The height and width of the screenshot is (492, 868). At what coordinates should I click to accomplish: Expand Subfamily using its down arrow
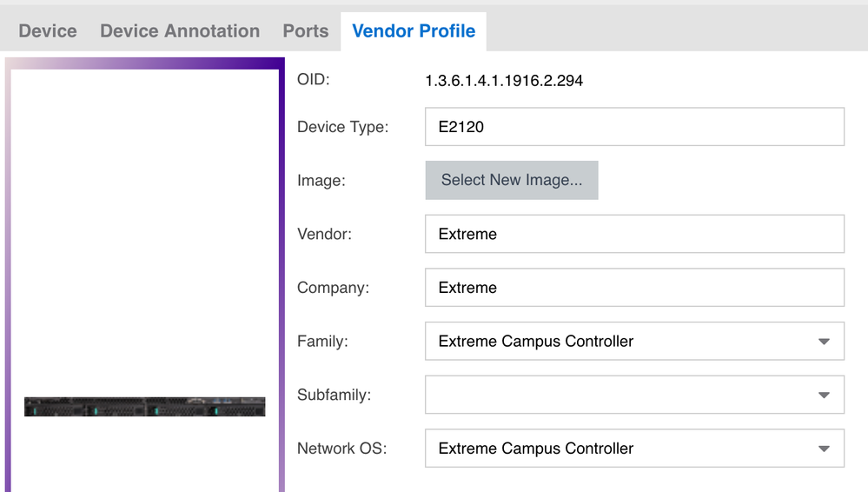click(825, 396)
